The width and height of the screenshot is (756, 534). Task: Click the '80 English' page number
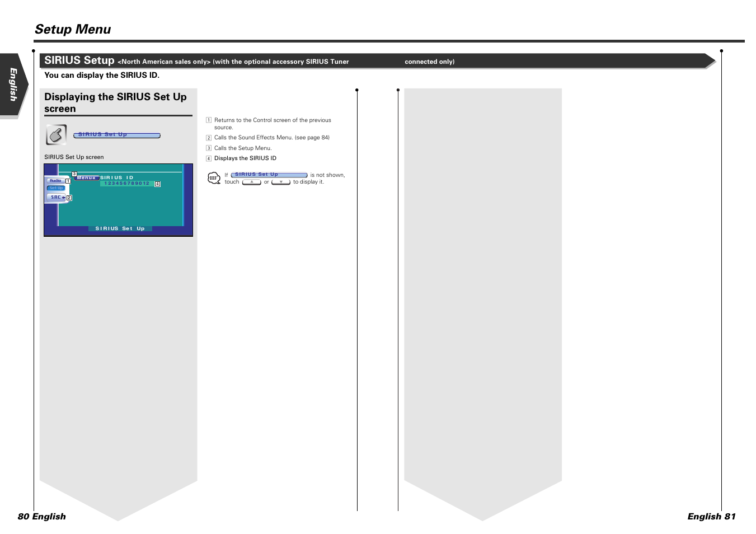coord(42,517)
